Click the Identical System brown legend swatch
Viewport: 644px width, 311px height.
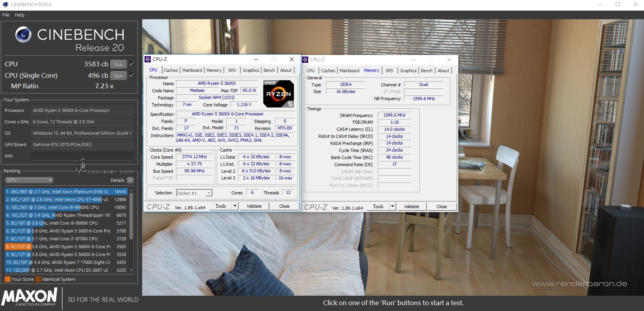point(38,279)
